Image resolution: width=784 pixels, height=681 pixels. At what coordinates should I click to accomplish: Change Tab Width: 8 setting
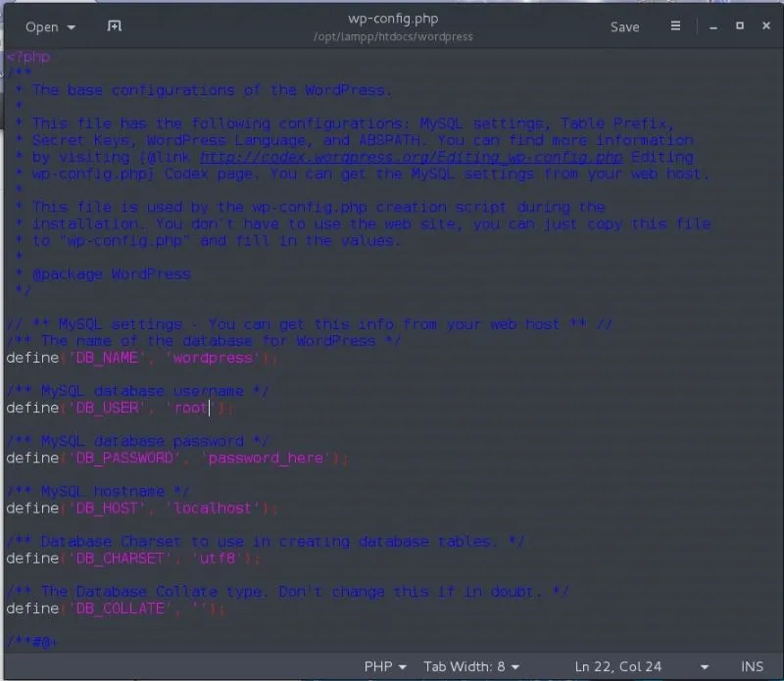coord(471,666)
